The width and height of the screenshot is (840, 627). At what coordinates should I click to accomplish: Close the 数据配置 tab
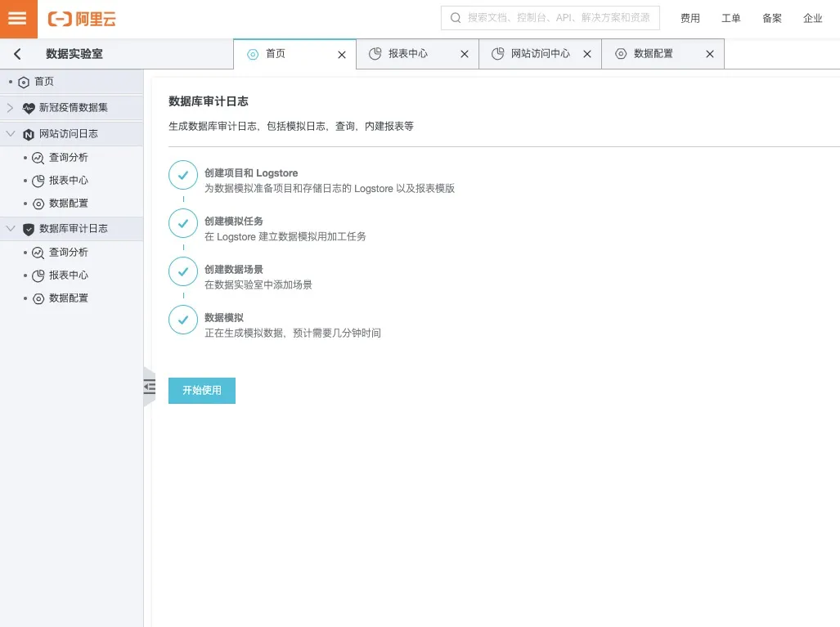coord(710,54)
